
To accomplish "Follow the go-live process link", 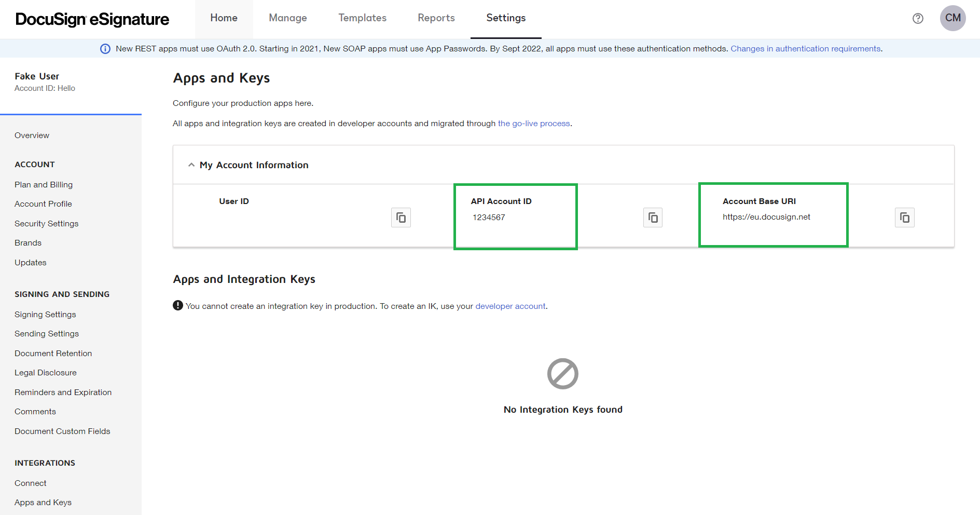I will coord(533,124).
